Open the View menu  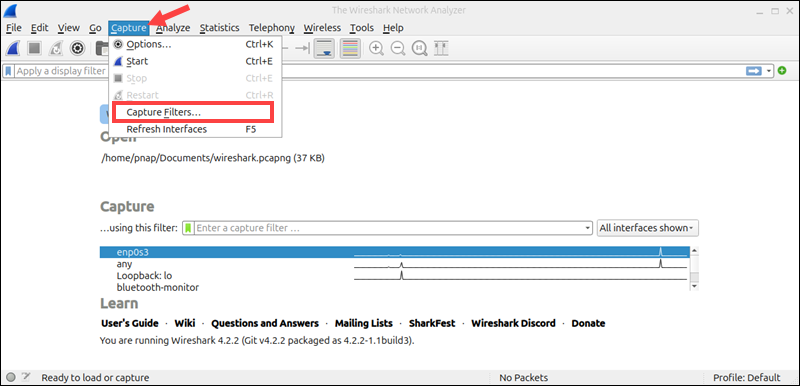tap(68, 28)
